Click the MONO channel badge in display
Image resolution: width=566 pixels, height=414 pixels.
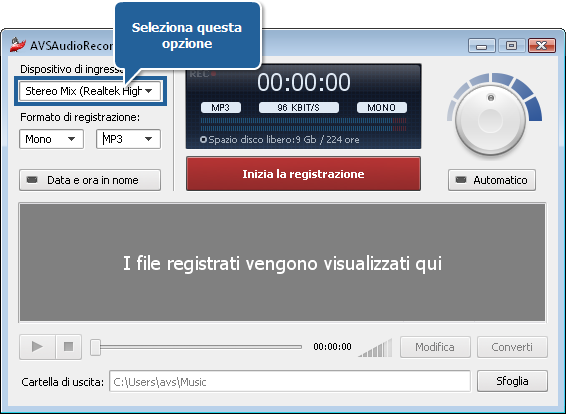click(x=382, y=108)
